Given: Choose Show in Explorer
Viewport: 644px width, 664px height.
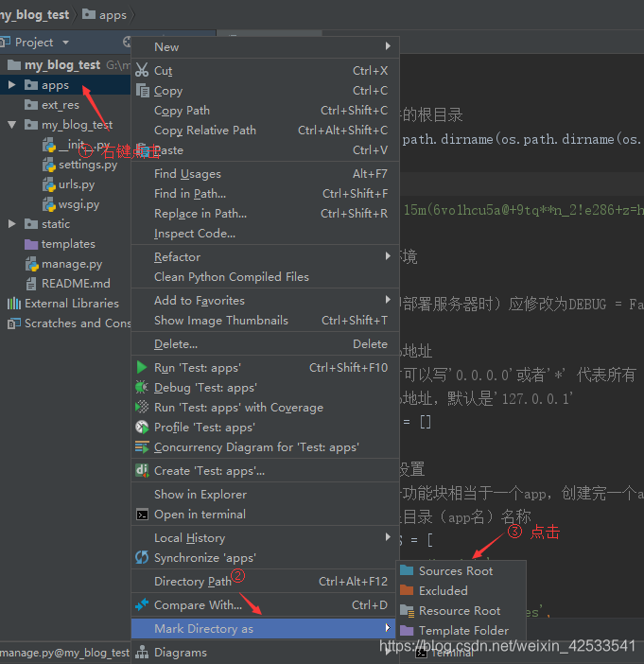Looking at the screenshot, I should (265, 494).
